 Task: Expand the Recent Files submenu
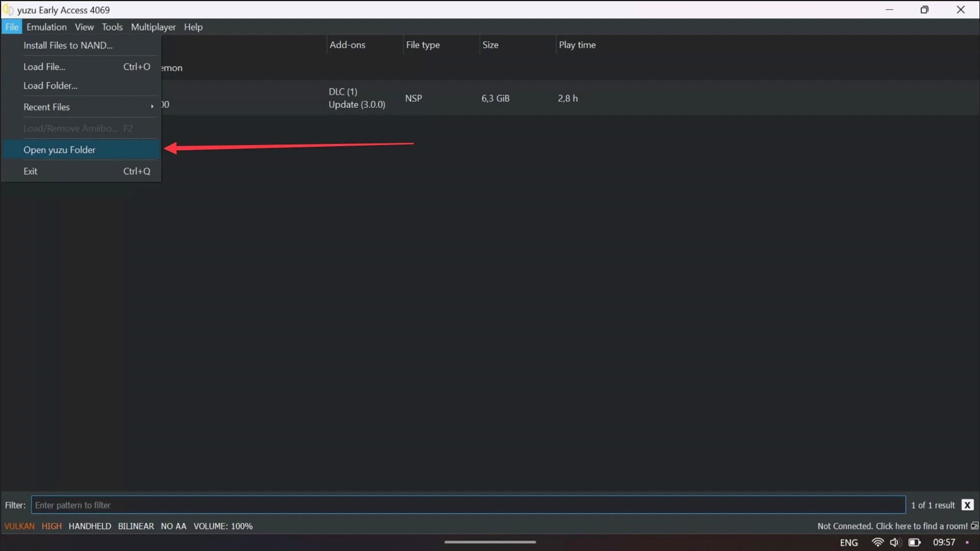[x=81, y=107]
